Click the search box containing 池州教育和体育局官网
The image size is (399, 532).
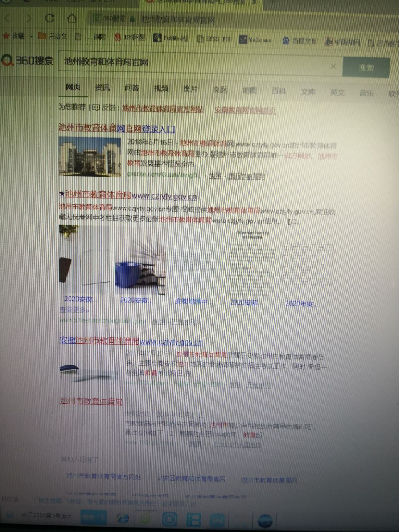(x=200, y=64)
